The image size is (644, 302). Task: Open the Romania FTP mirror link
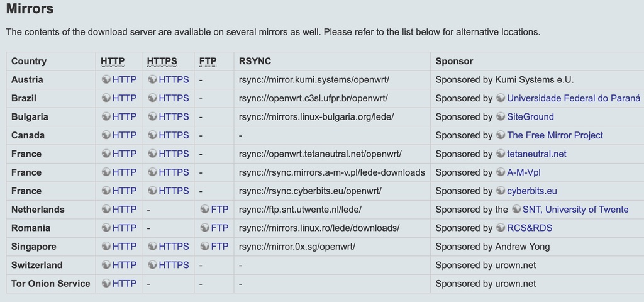pyautogui.click(x=219, y=228)
